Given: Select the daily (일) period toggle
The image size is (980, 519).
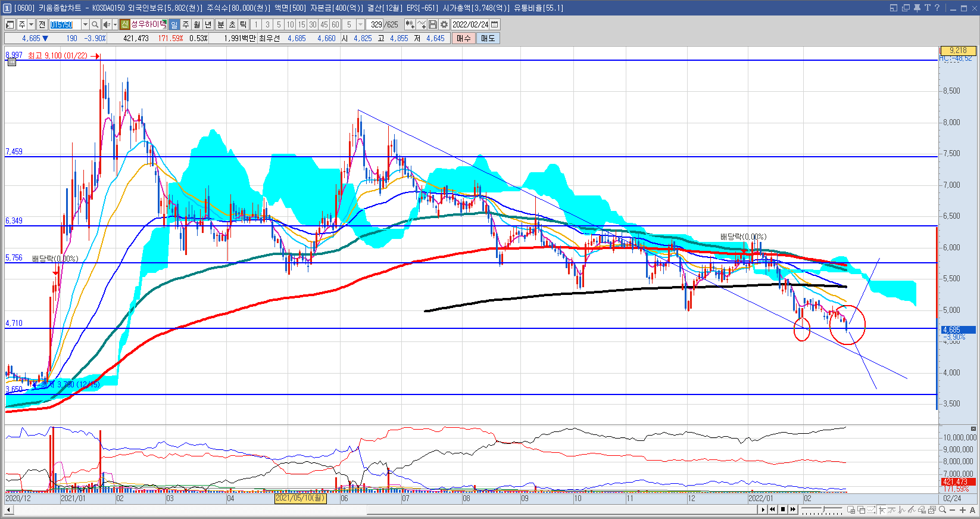Looking at the screenshot, I should pos(174,24).
